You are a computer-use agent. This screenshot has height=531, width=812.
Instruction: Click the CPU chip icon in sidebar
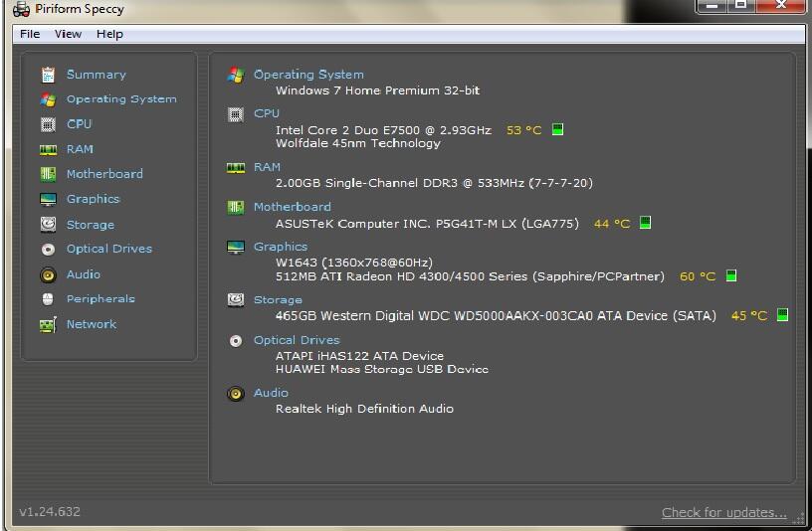pyautogui.click(x=48, y=124)
